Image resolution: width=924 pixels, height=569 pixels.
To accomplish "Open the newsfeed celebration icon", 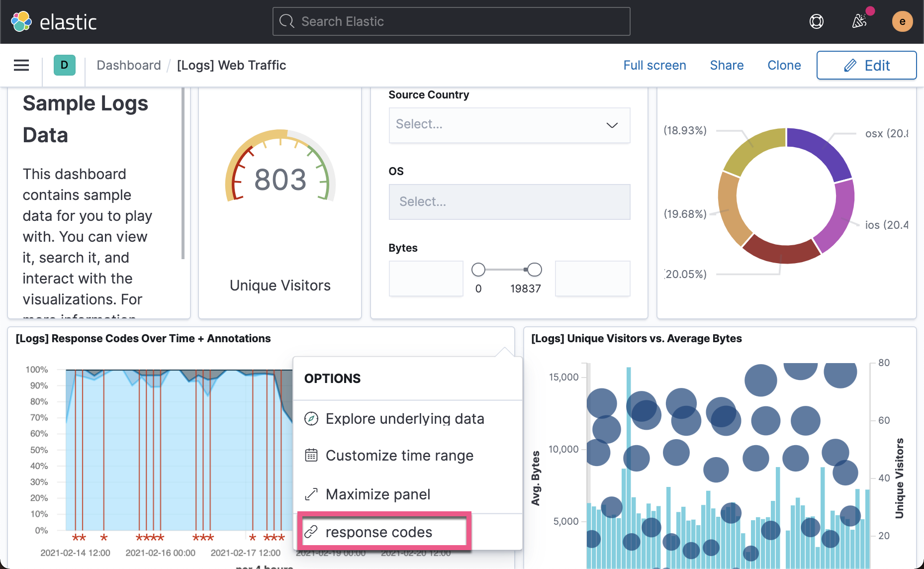I will coord(859,21).
